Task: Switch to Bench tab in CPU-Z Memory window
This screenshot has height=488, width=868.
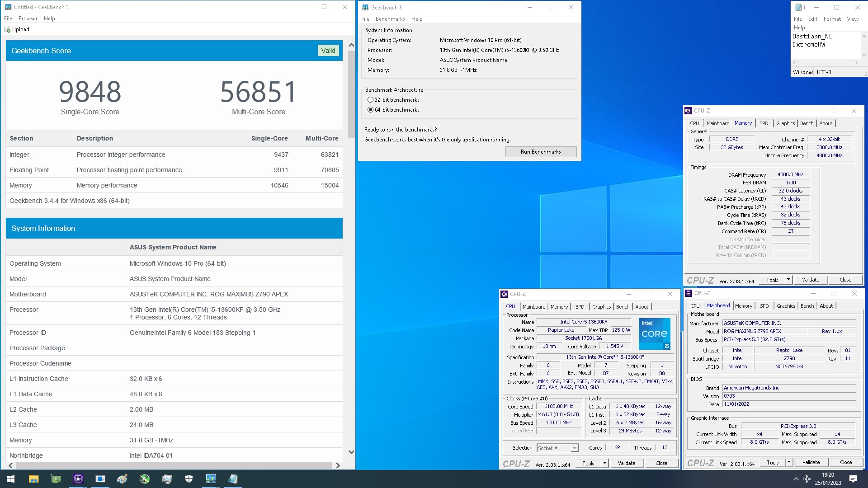Action: [x=807, y=123]
